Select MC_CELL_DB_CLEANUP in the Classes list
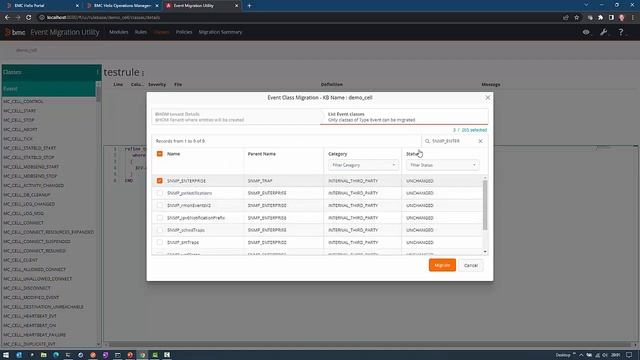 click(x=27, y=195)
